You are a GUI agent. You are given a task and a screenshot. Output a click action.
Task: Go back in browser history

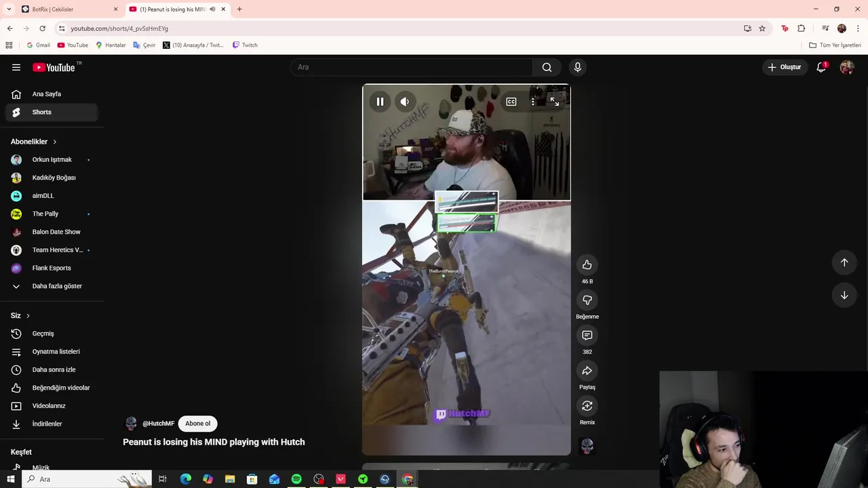click(9, 28)
